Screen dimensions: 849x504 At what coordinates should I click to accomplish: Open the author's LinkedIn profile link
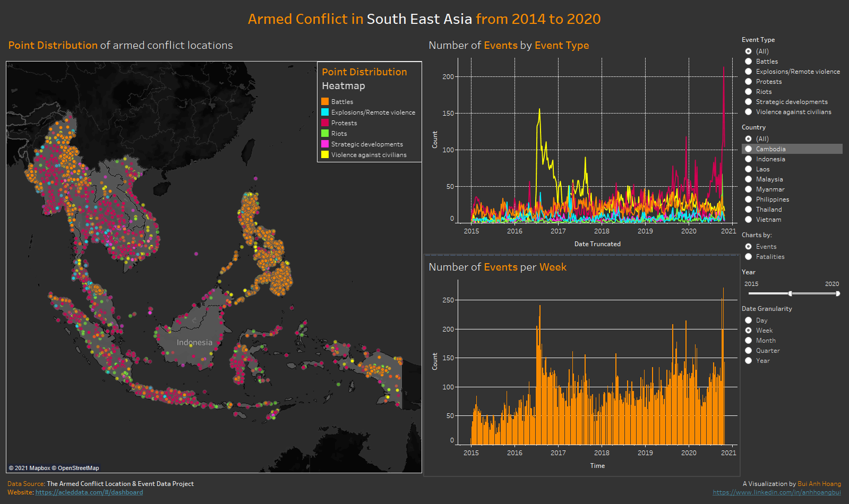776,492
